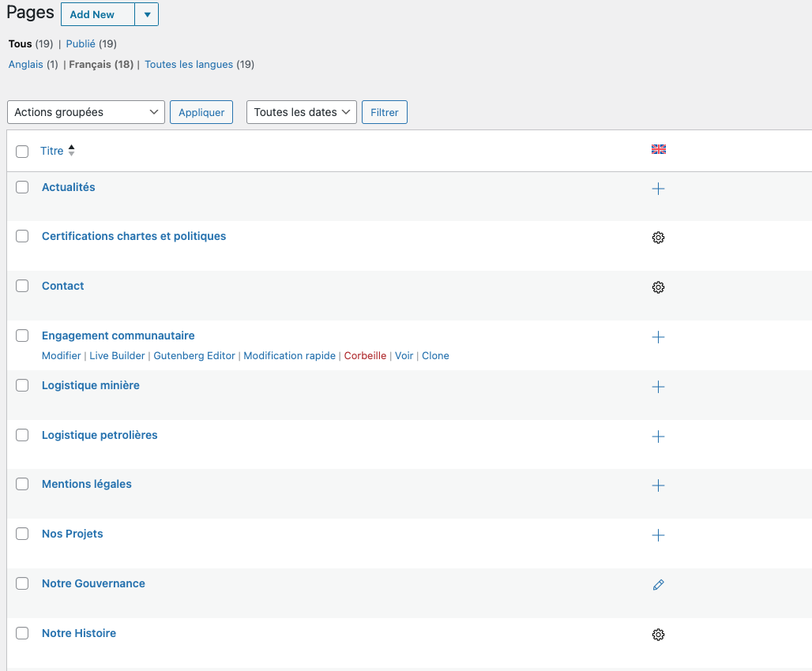812x671 pixels.
Task: Select the Actualités page checkbox
Action: click(x=22, y=187)
